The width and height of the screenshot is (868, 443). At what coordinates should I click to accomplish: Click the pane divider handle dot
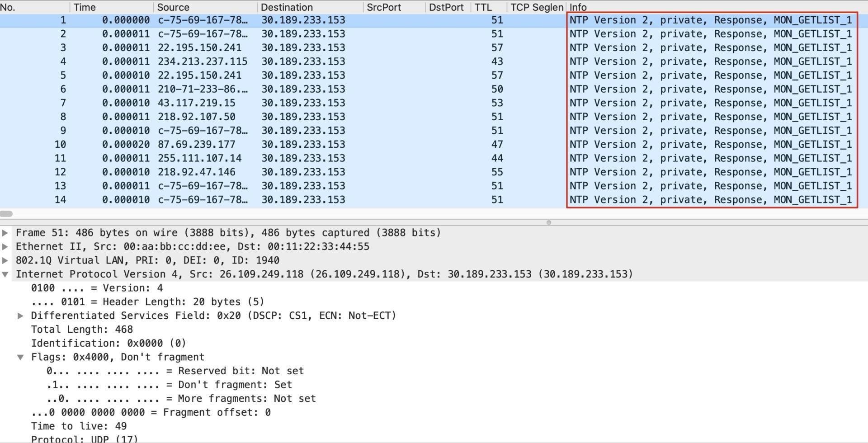click(x=548, y=222)
